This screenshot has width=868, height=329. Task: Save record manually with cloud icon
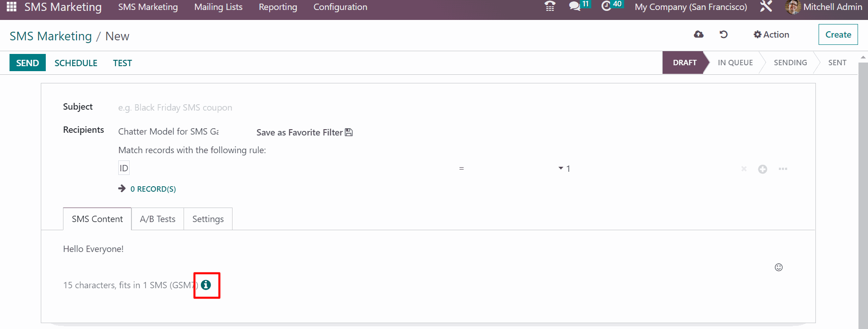[x=698, y=34]
